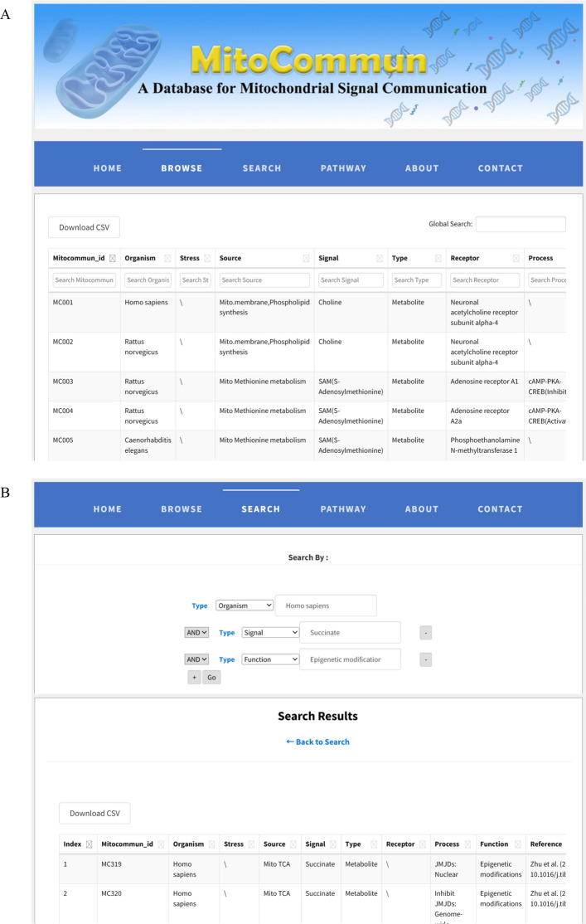Click Stress column sort icon in panel A
Screen dimensions: 586x924
(207, 258)
